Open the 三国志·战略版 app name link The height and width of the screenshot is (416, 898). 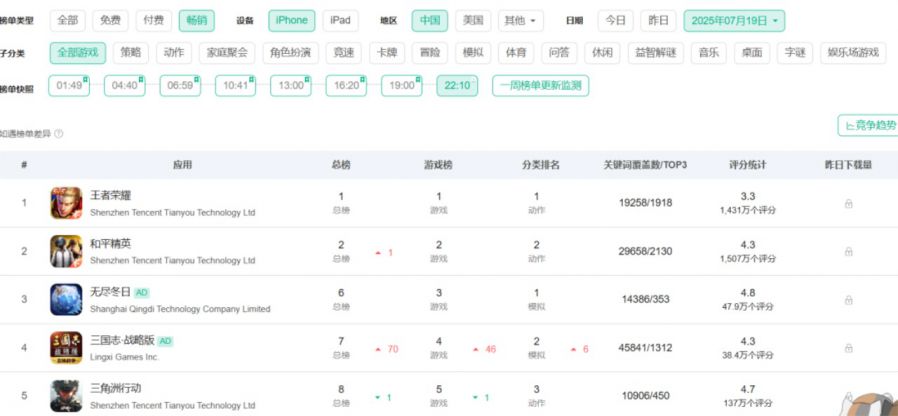click(123, 340)
